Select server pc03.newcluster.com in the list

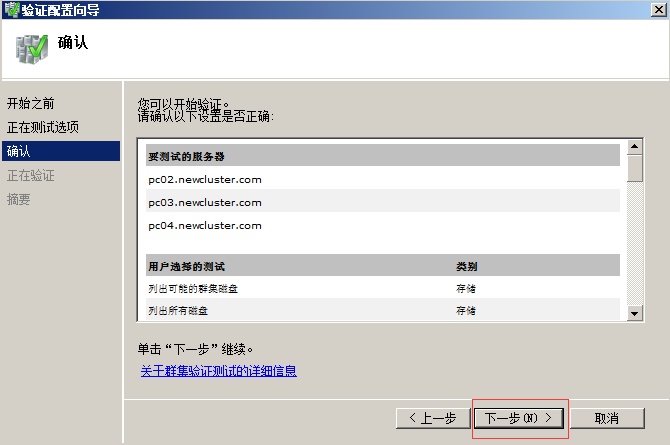pos(205,202)
